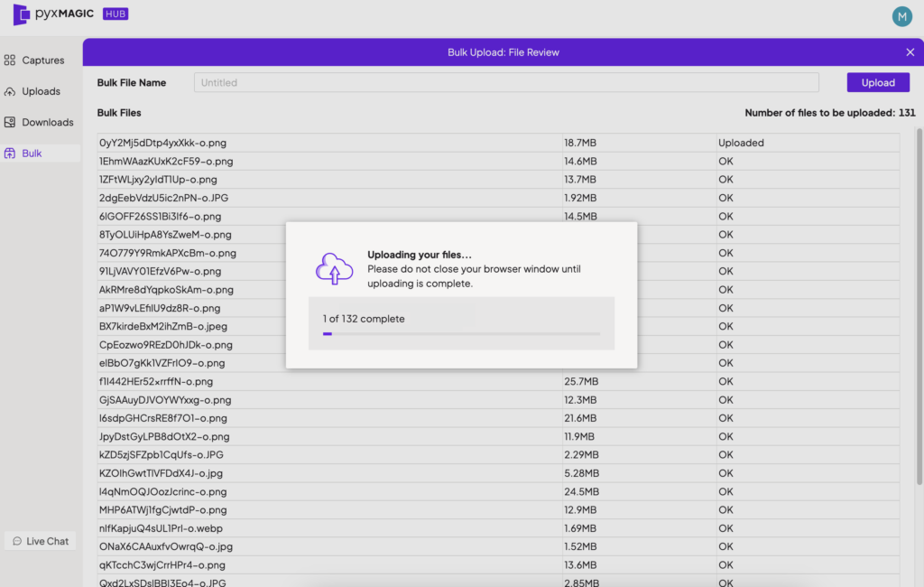
Task: Click the Uploads cloud icon
Action: [10, 91]
